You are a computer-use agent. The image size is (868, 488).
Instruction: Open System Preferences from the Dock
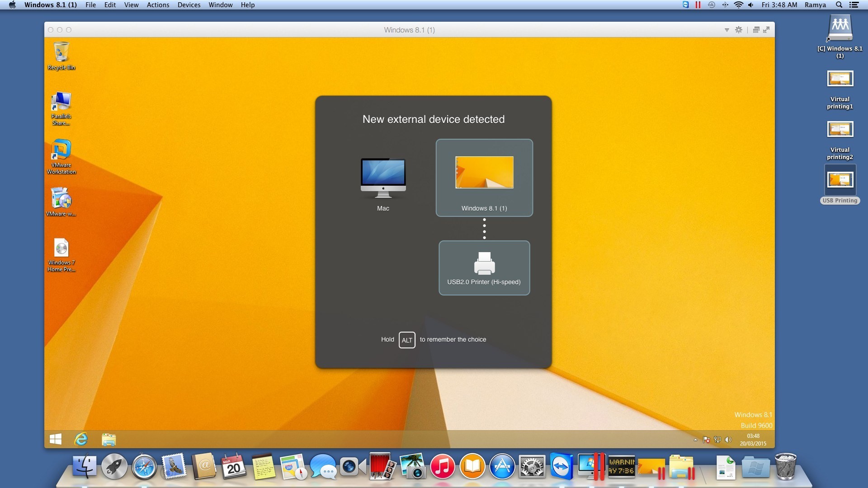point(532,466)
